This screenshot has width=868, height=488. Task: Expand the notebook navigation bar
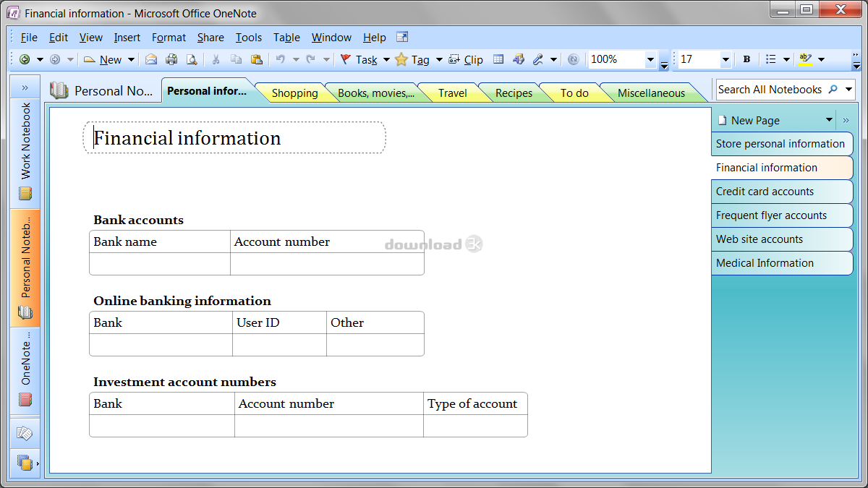(x=25, y=87)
